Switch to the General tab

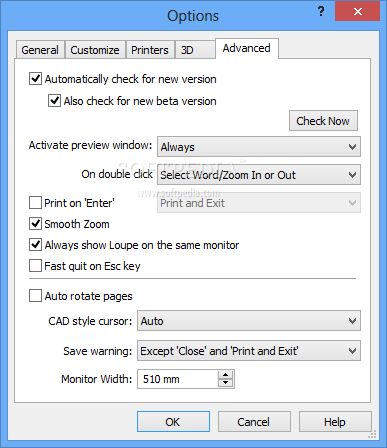pyautogui.click(x=40, y=50)
